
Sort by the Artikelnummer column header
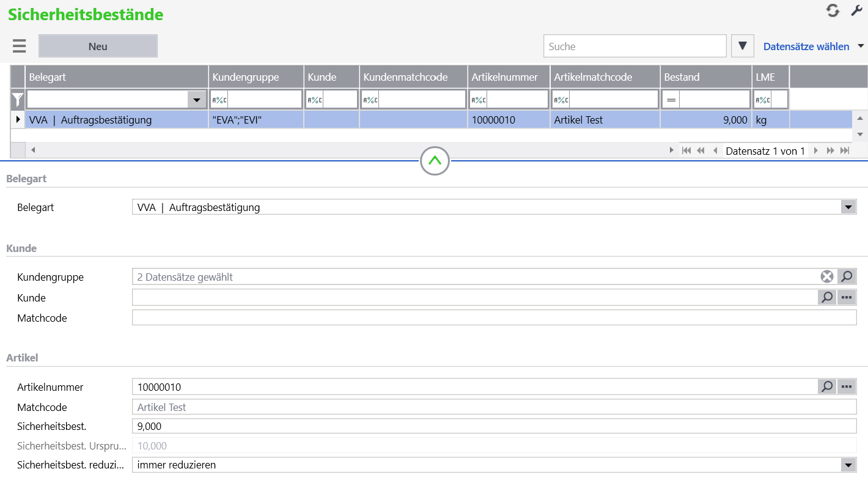[509, 77]
